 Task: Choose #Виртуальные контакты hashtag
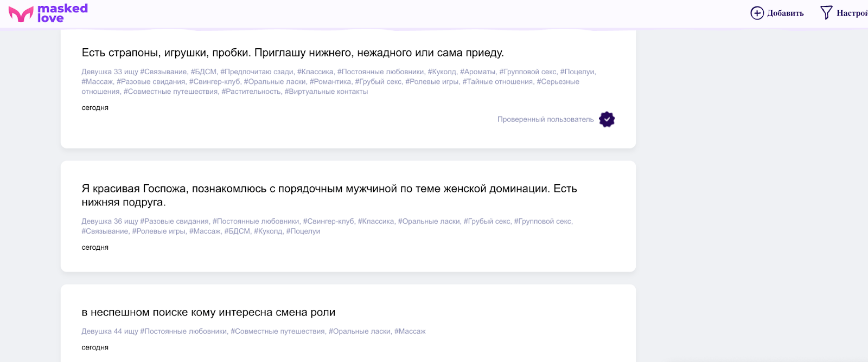[x=326, y=92]
